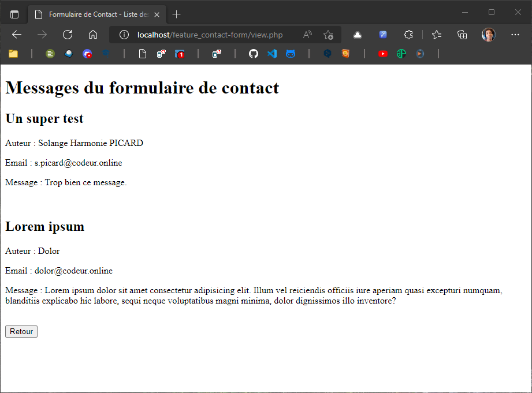Go back to the previous page
532x393 pixels.
pyautogui.click(x=17, y=35)
